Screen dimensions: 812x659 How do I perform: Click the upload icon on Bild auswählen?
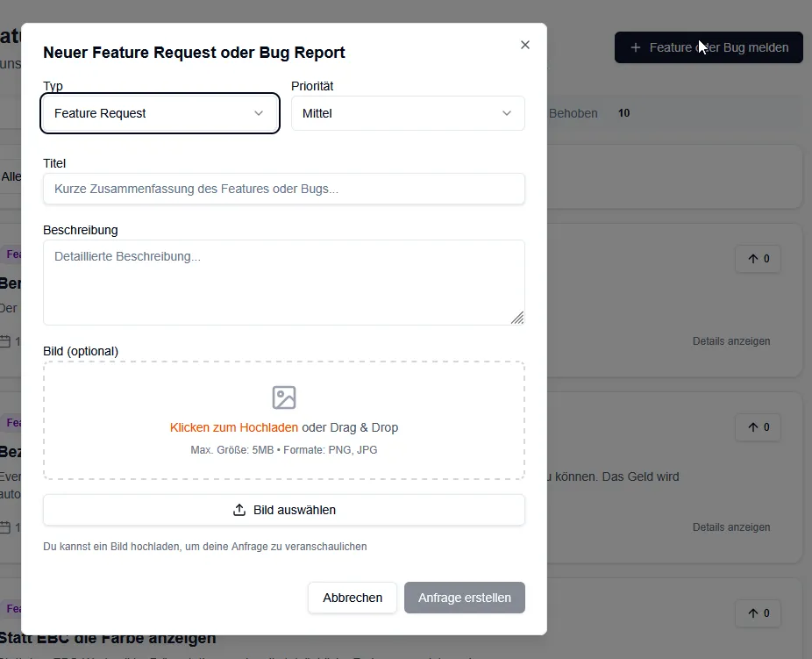pos(239,510)
